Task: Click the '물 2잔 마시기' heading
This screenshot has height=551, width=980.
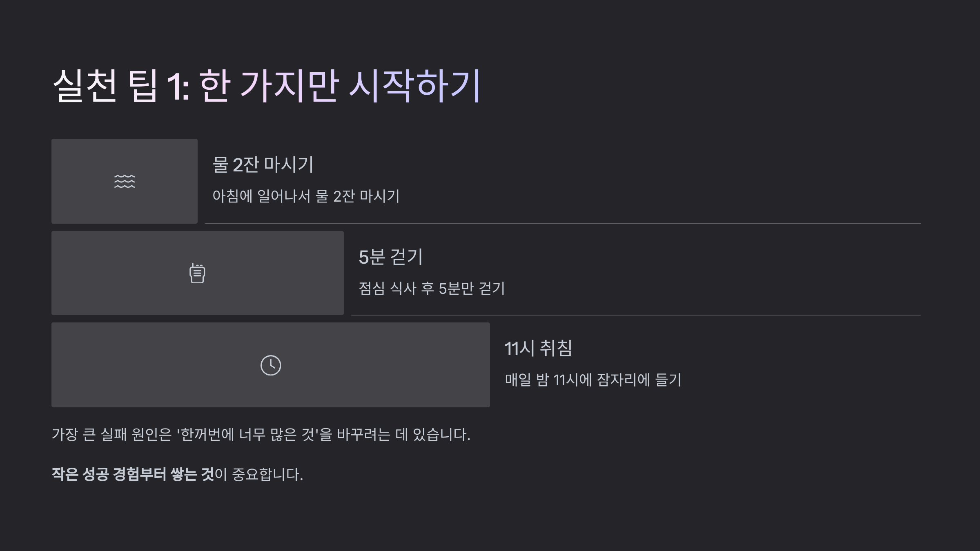Action: click(263, 164)
